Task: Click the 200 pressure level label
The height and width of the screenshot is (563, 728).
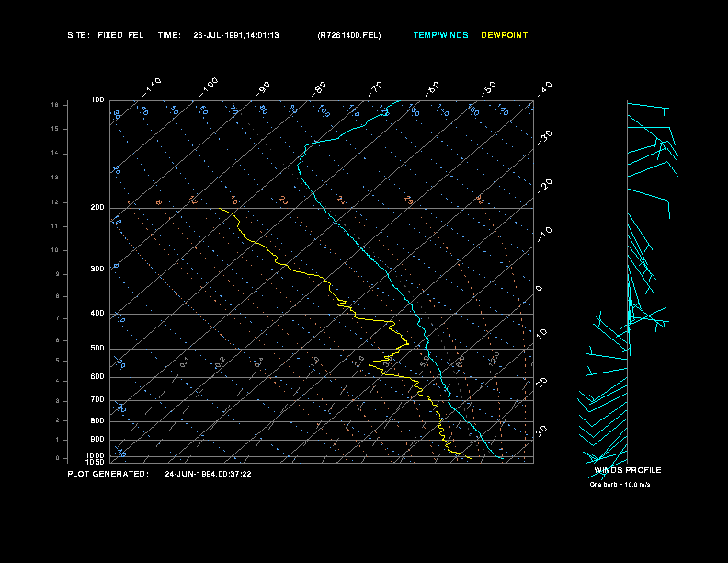Action: (x=97, y=208)
